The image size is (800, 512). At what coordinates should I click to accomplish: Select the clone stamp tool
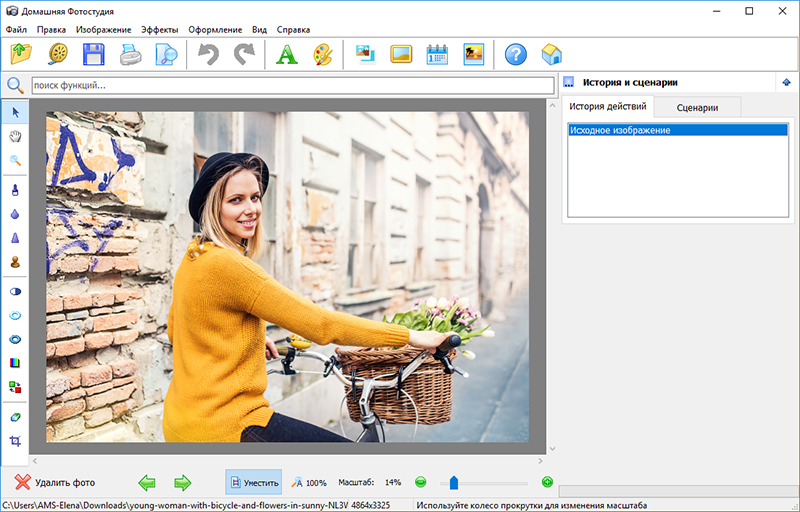pyautogui.click(x=15, y=262)
